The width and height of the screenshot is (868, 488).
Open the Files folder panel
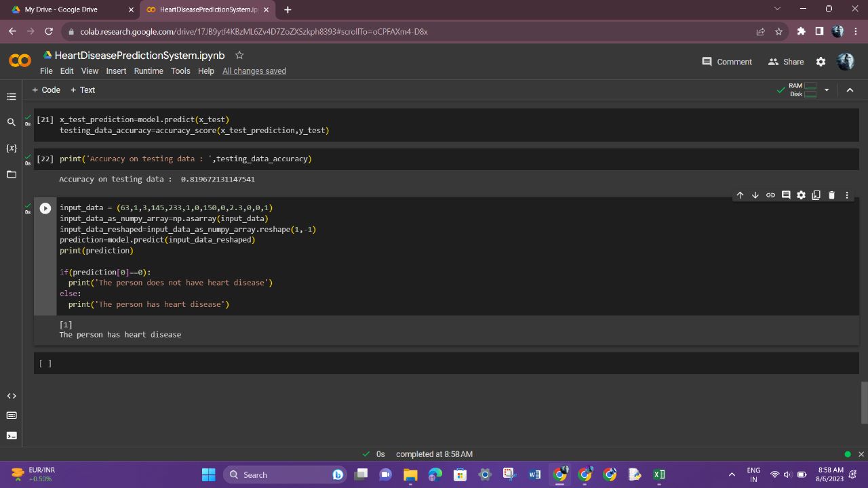coord(12,174)
